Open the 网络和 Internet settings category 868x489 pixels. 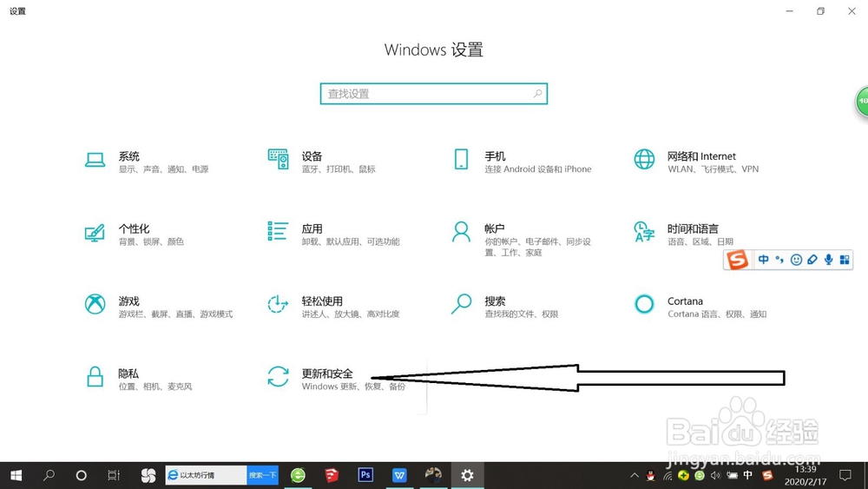click(x=696, y=162)
